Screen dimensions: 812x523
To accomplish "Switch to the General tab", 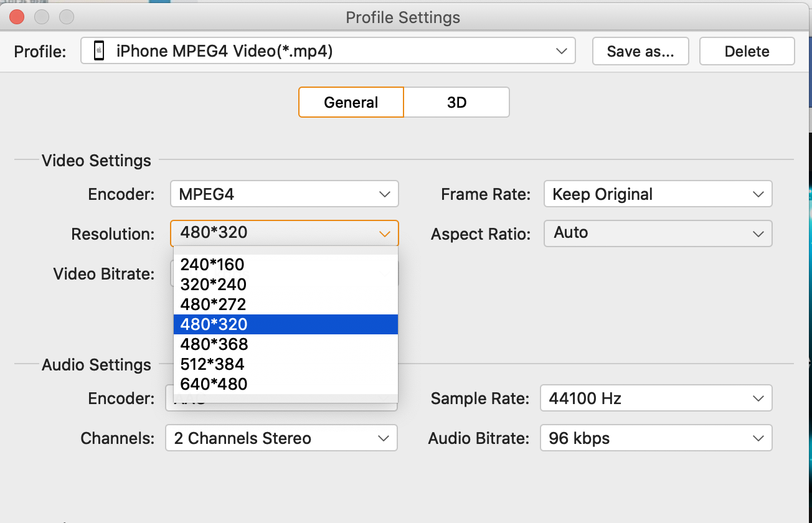I will pos(351,102).
